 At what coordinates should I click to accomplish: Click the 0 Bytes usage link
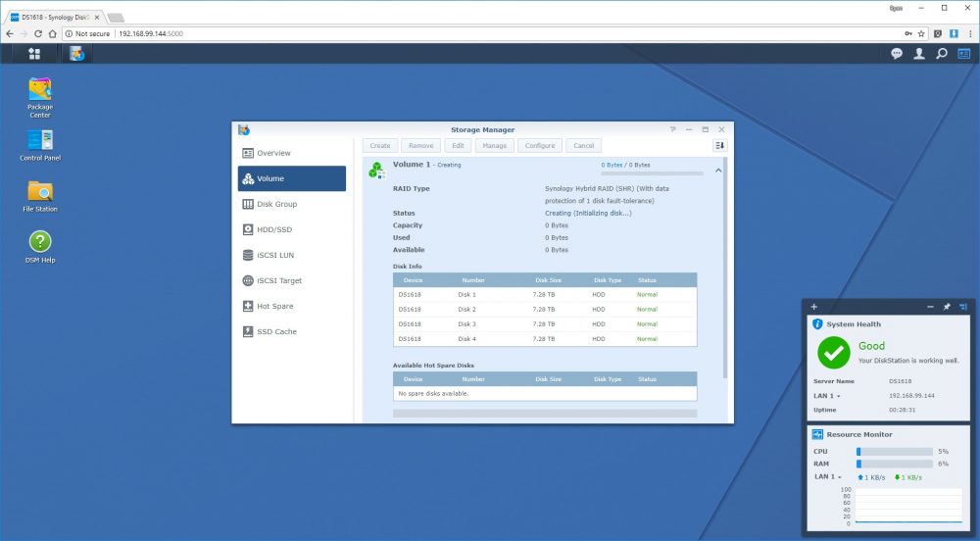click(612, 165)
